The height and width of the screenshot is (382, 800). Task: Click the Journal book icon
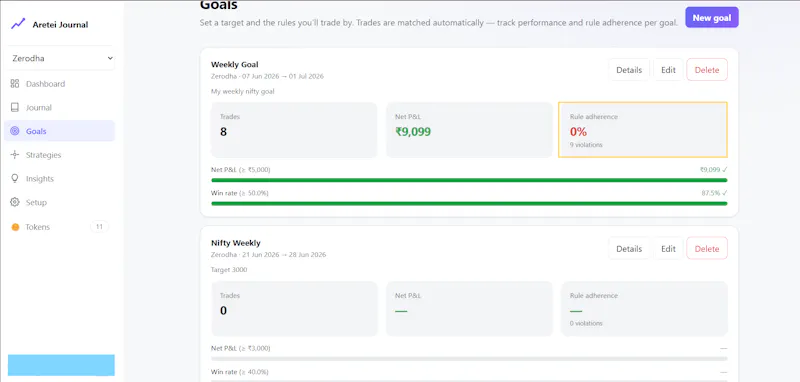point(15,108)
